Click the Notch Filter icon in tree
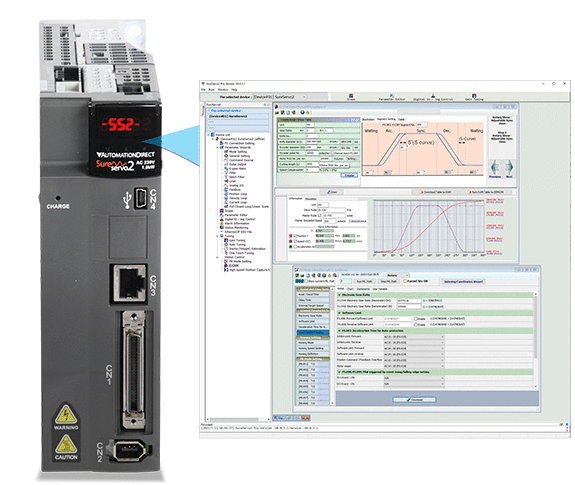 (x=226, y=177)
